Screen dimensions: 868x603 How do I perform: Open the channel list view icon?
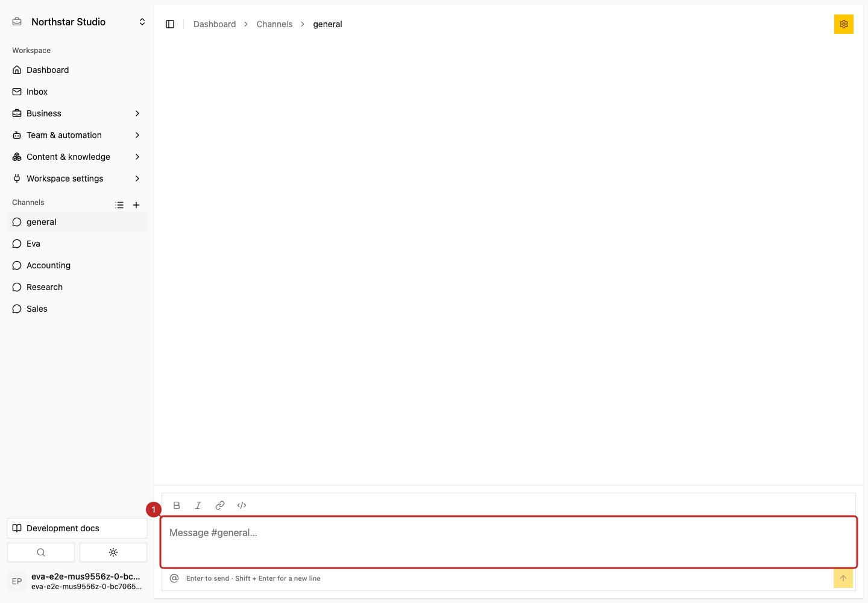[x=119, y=205]
